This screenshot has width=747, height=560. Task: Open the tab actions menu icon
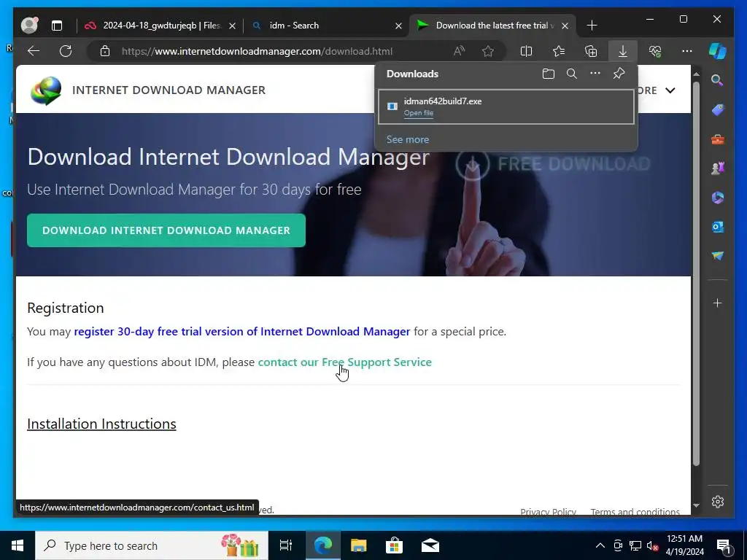tap(57, 26)
